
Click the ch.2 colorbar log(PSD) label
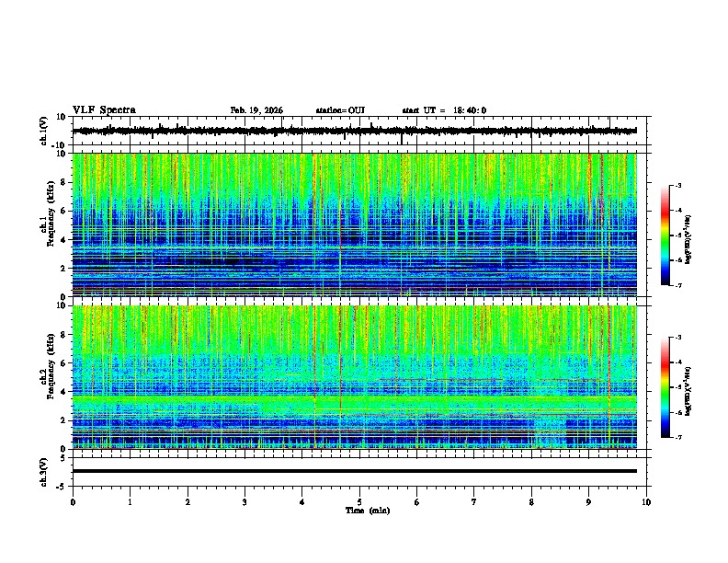coord(688,391)
